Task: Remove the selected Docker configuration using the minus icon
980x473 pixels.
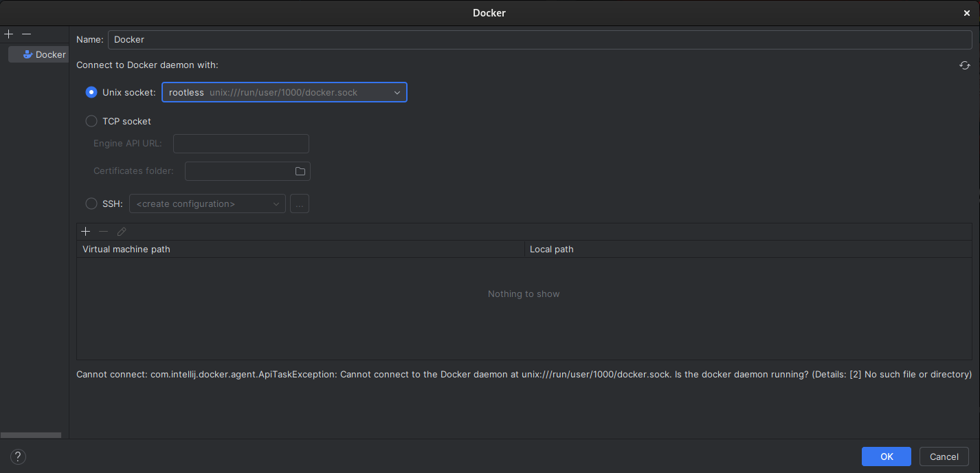Action: point(26,33)
